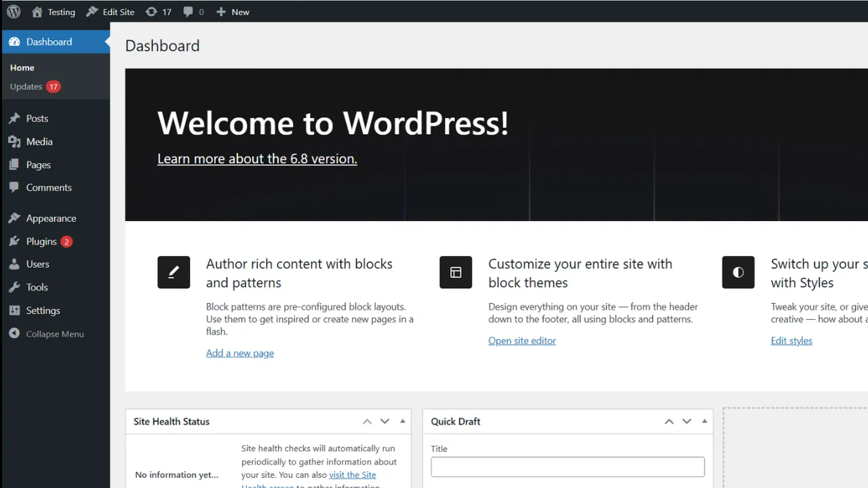This screenshot has width=868, height=488.
Task: Open the Comments menu label
Action: (x=49, y=187)
